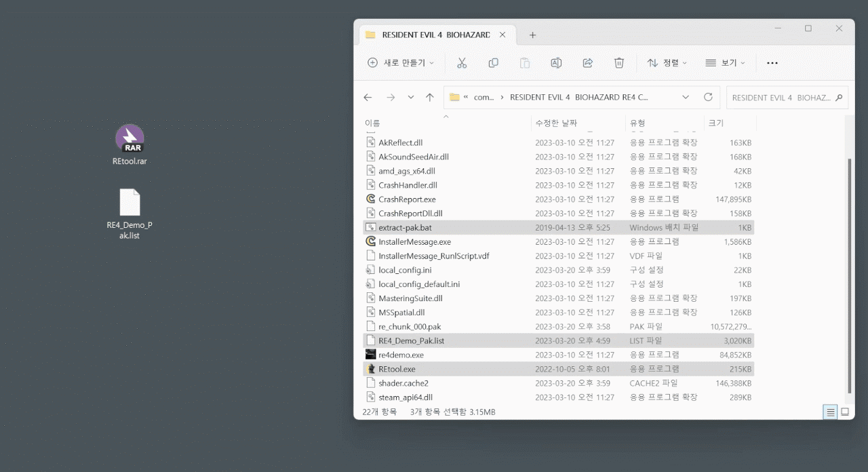Go back with the left arrow
This screenshot has width=868, height=472.
click(x=368, y=98)
